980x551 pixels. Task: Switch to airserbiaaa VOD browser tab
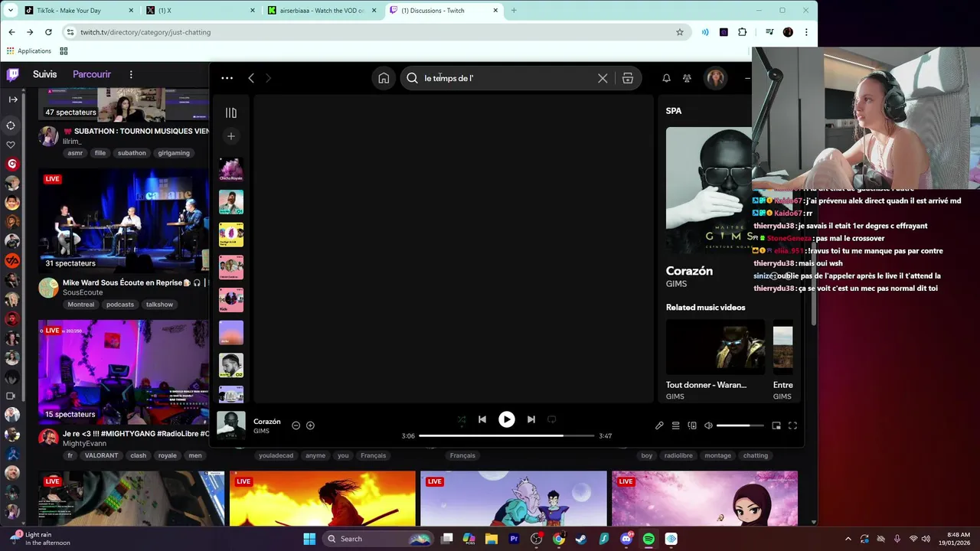pos(322,11)
